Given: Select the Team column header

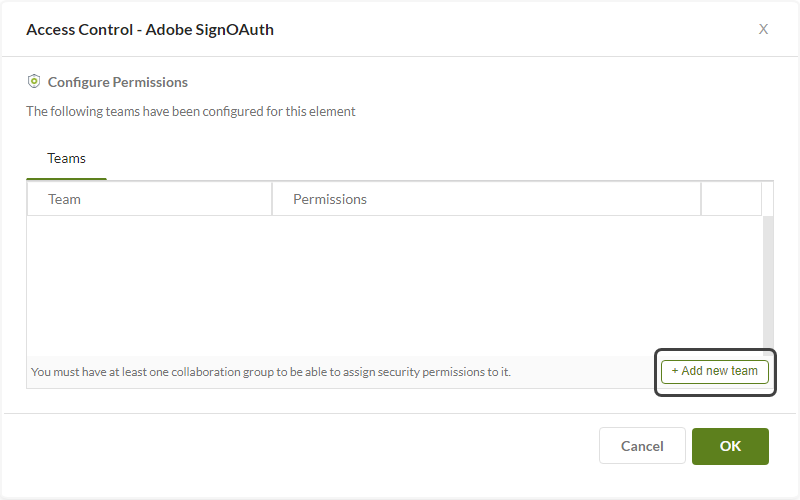Looking at the screenshot, I should pyautogui.click(x=65, y=199).
